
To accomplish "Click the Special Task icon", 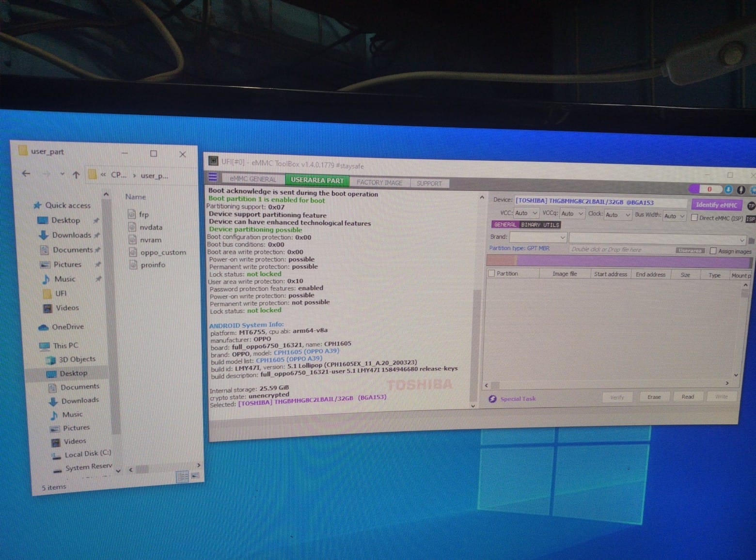I will [x=493, y=399].
